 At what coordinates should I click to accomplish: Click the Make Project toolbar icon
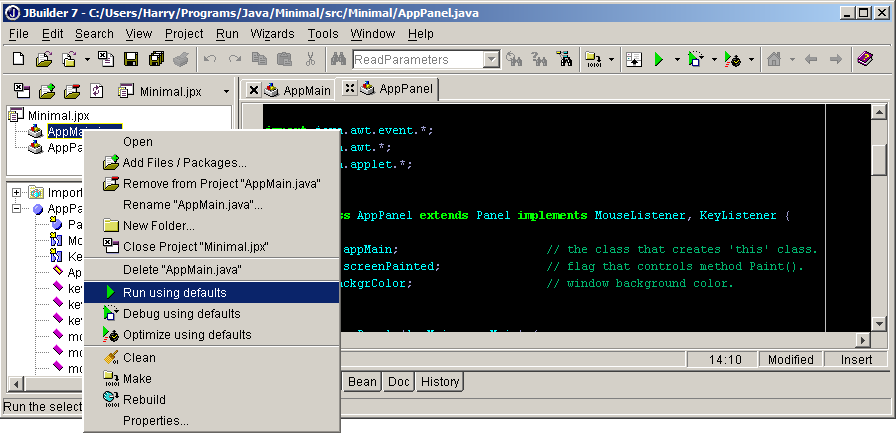click(593, 59)
